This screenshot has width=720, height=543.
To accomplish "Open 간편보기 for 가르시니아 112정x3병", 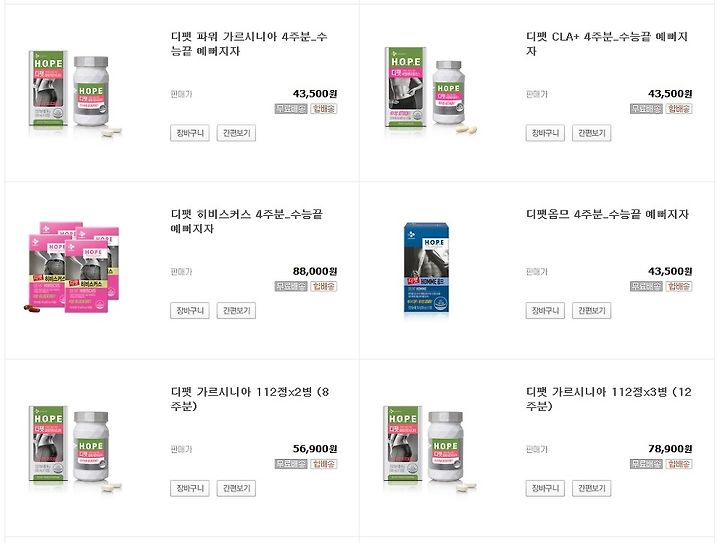I will tap(591, 488).
